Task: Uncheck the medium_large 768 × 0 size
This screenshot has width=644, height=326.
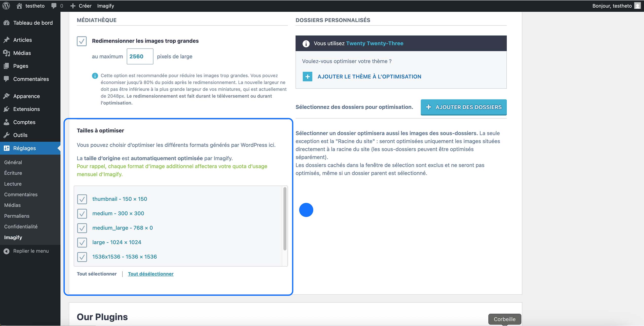Action: click(x=82, y=228)
